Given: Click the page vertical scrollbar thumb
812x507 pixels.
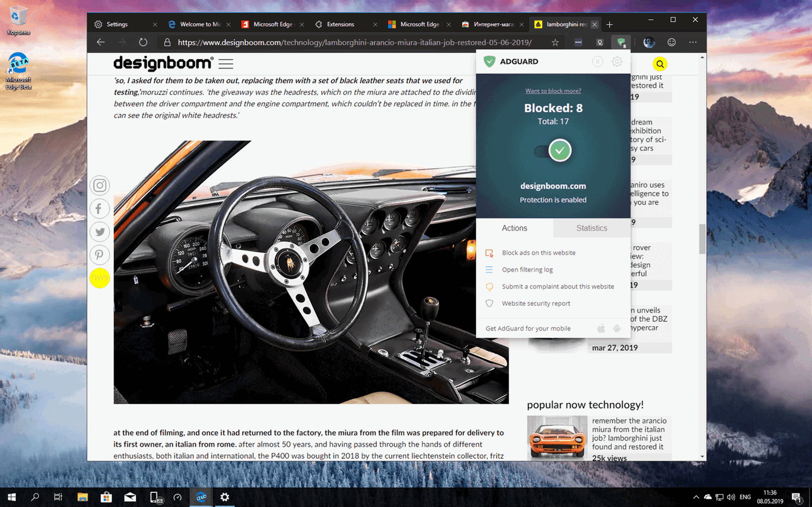Looking at the screenshot, I should [x=702, y=238].
